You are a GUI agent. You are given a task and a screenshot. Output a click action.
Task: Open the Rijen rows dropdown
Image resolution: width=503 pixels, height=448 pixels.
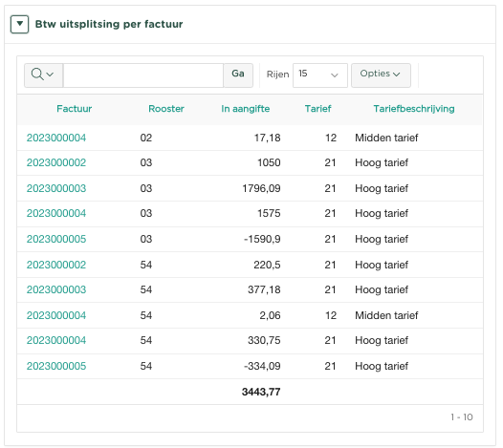(320, 75)
